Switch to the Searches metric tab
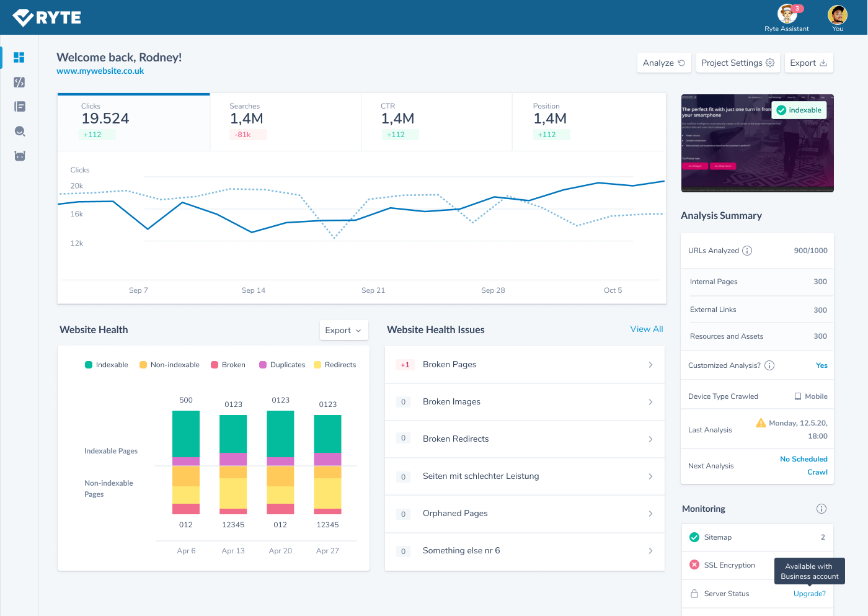The height and width of the screenshot is (616, 868). [x=285, y=122]
